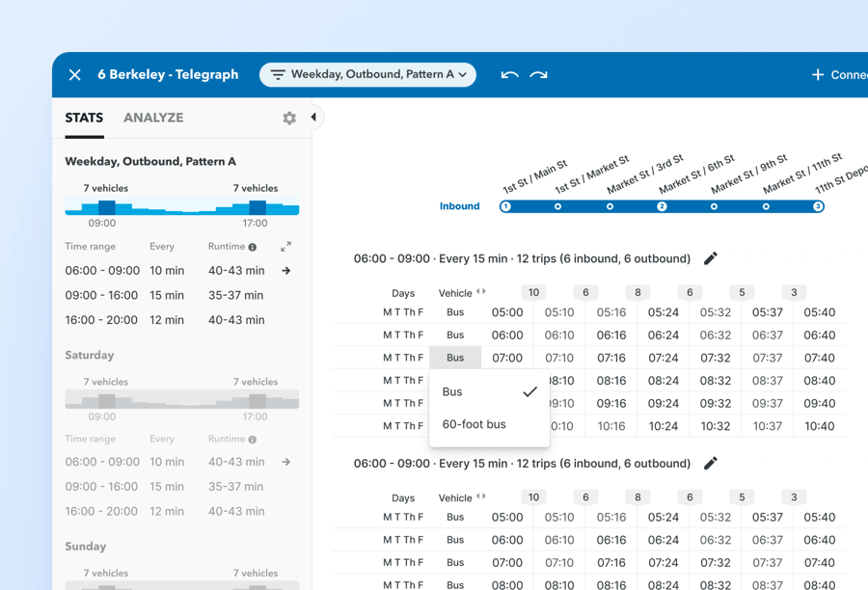This screenshot has height=590, width=868.
Task: Click the 09:32 time cell in the first table
Action: 716,404
